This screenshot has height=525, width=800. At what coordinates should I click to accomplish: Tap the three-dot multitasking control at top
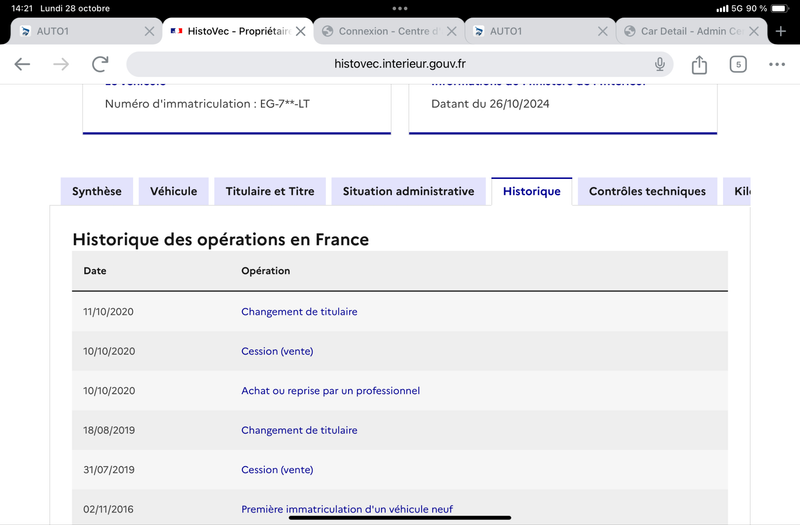[x=399, y=8]
